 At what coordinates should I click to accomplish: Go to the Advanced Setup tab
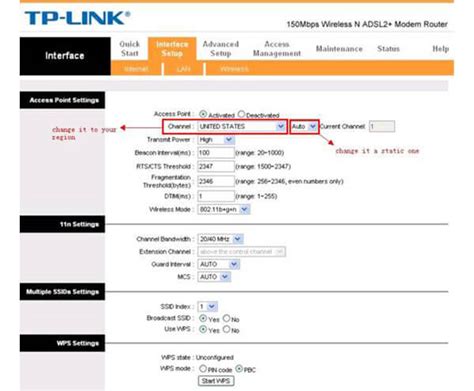(x=221, y=49)
